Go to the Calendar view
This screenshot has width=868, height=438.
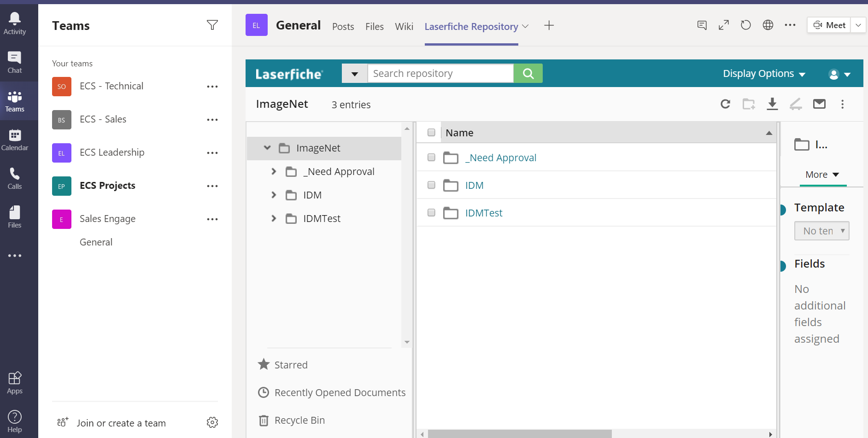[15, 140]
